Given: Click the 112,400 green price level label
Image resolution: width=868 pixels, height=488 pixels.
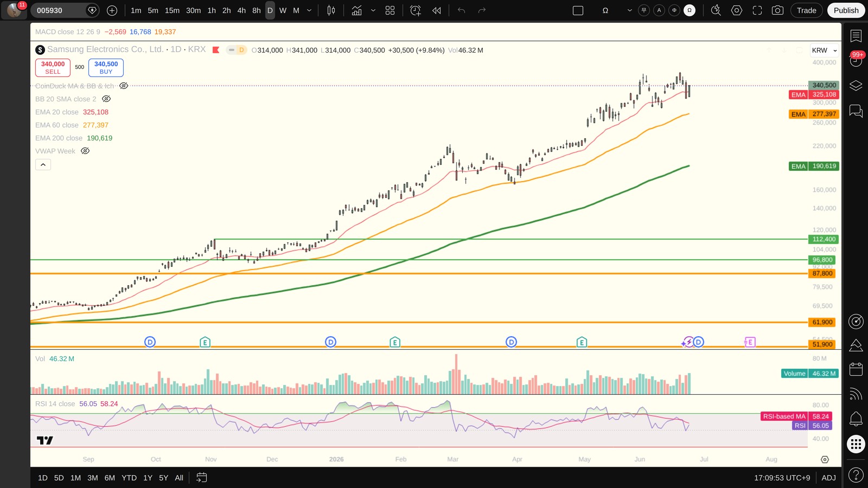Looking at the screenshot, I should pos(824,239).
